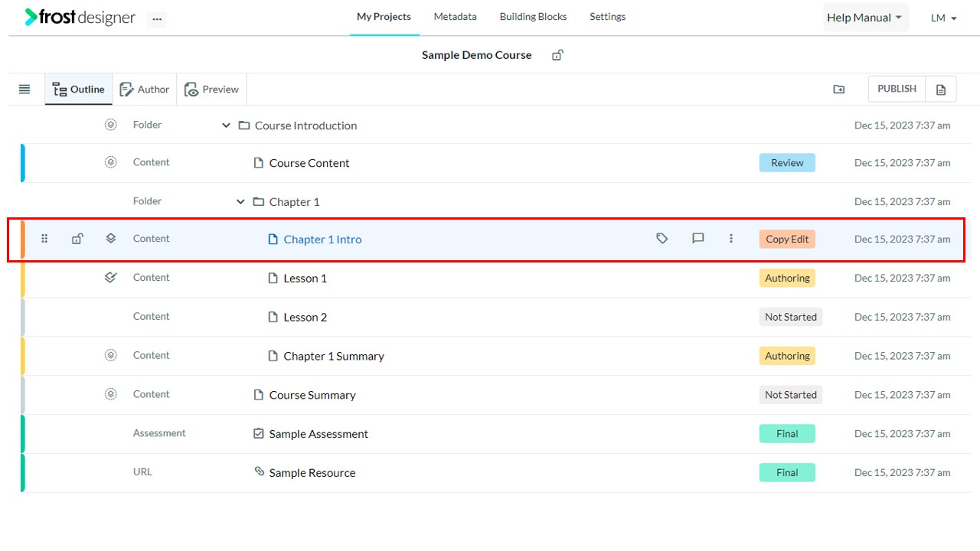Open the LM user account dropdown

tap(944, 18)
